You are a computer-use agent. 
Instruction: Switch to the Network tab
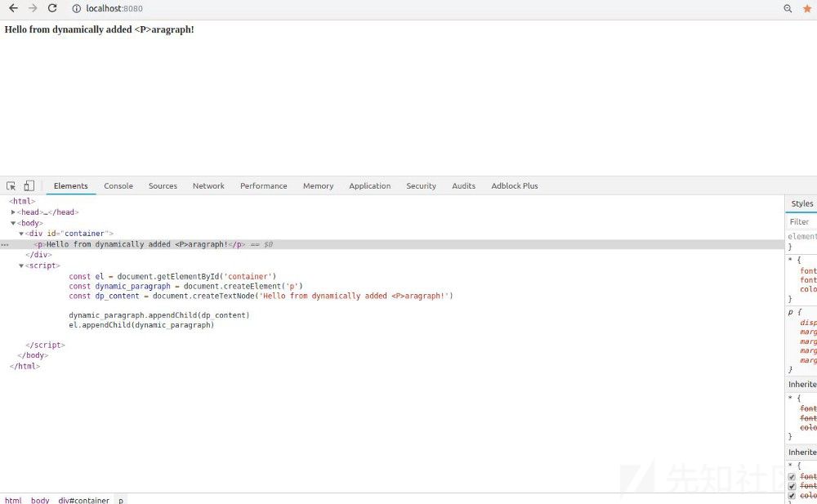(208, 185)
